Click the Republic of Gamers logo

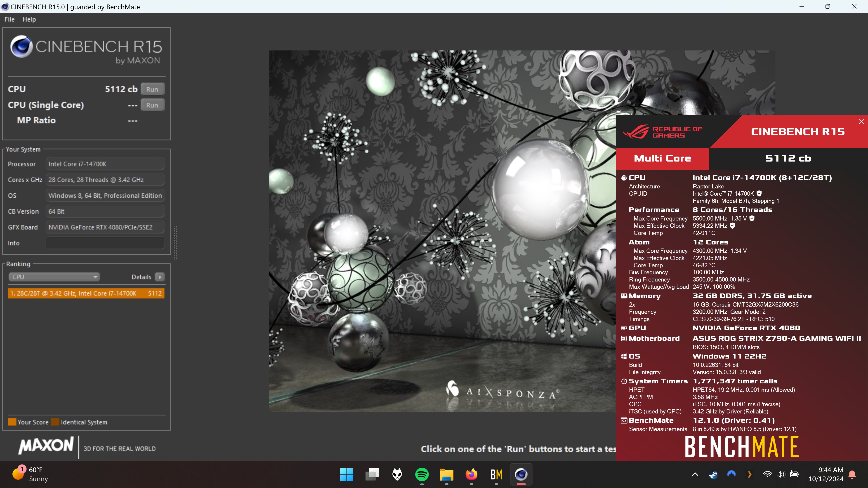point(663,132)
